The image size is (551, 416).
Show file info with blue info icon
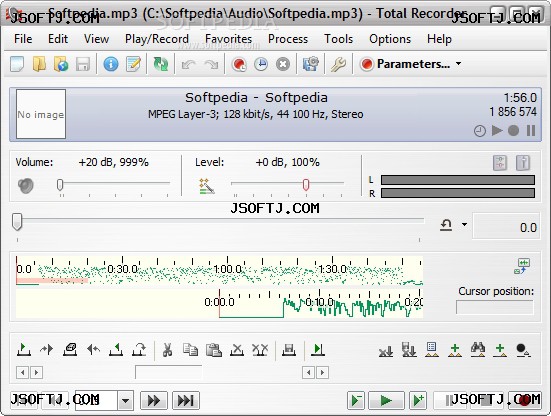111,64
